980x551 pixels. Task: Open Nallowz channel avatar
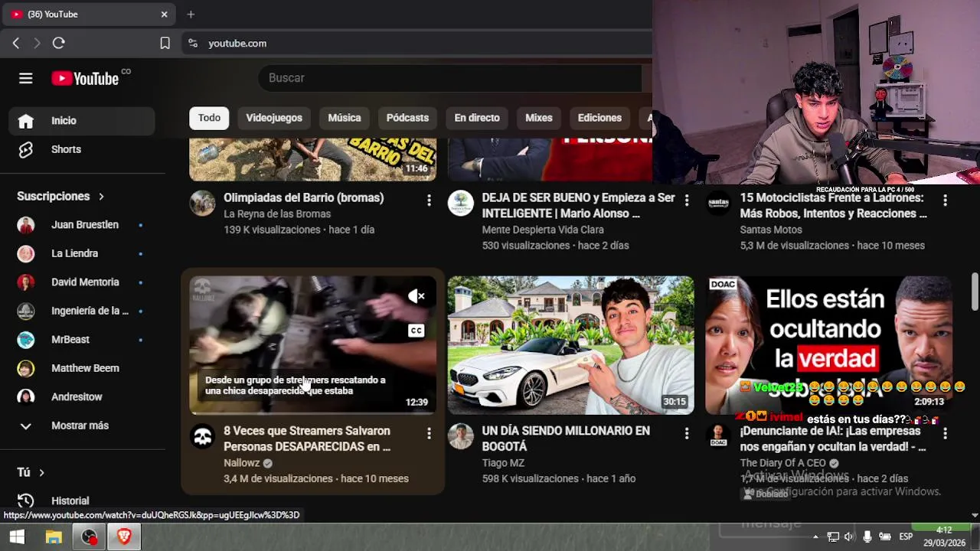(x=203, y=437)
